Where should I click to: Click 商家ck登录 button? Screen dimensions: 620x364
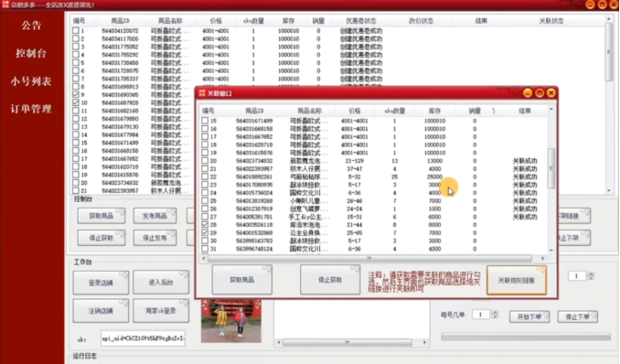click(x=161, y=311)
